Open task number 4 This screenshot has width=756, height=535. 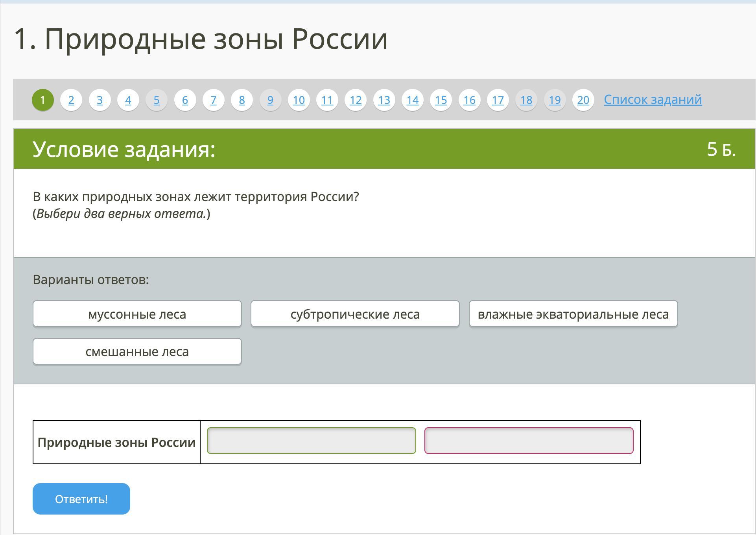(128, 100)
